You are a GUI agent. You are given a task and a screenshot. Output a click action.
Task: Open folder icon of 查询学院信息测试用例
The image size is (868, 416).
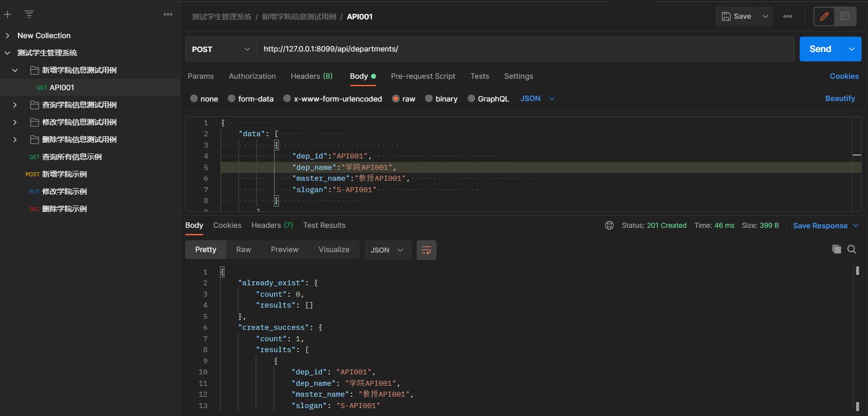pyautogui.click(x=34, y=104)
